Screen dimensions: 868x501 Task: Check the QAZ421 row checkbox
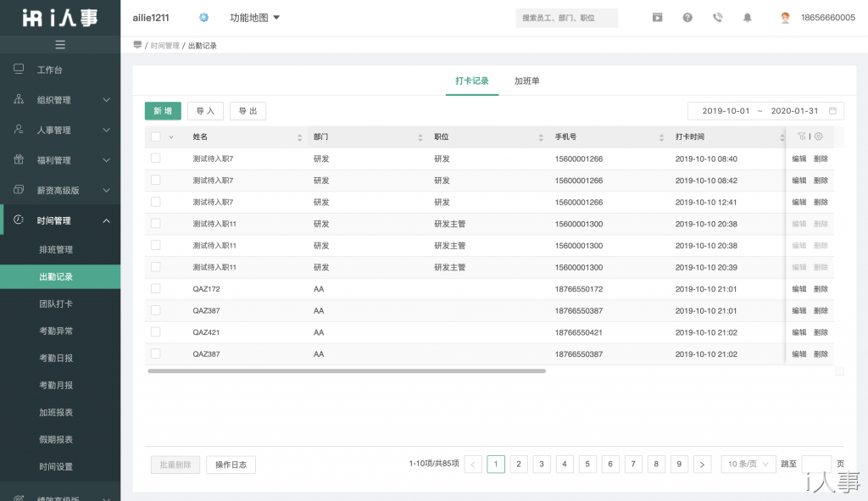(156, 331)
